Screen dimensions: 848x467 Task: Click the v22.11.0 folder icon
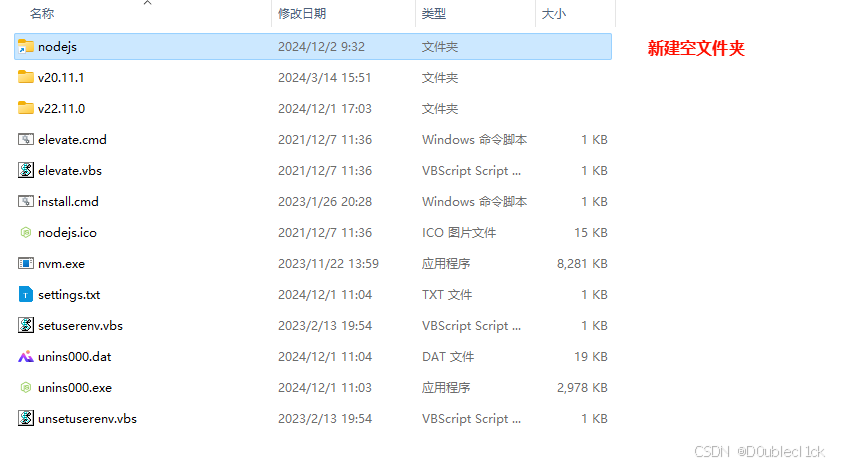click(x=25, y=108)
